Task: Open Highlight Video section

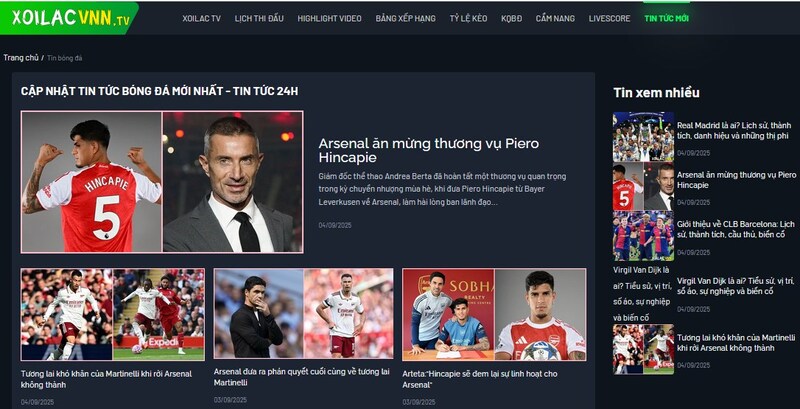Action: [x=330, y=18]
